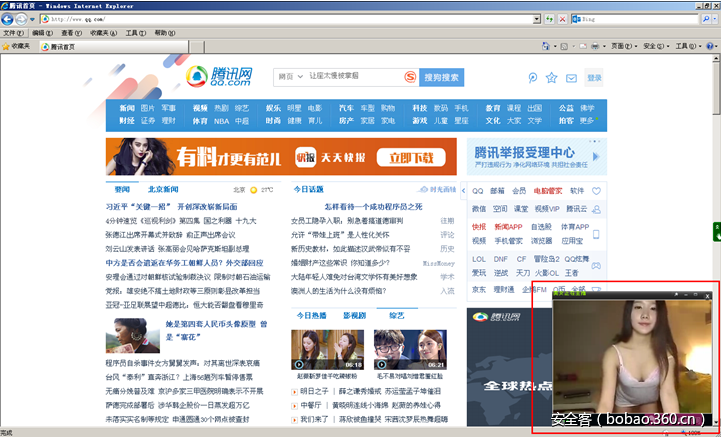Expand the 网页 search type dropdown

[301, 77]
